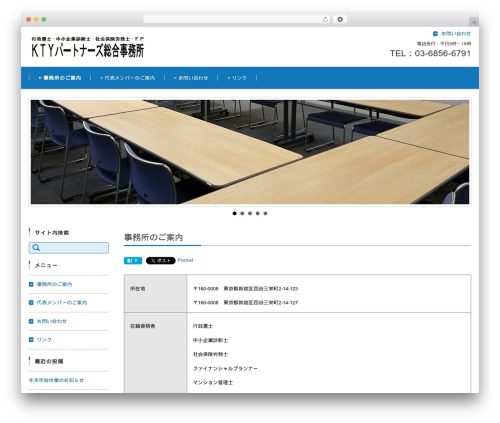Screen dimensions: 500x423
Task: Click the ファイナンシャルプランナー entry
Action: point(225,369)
